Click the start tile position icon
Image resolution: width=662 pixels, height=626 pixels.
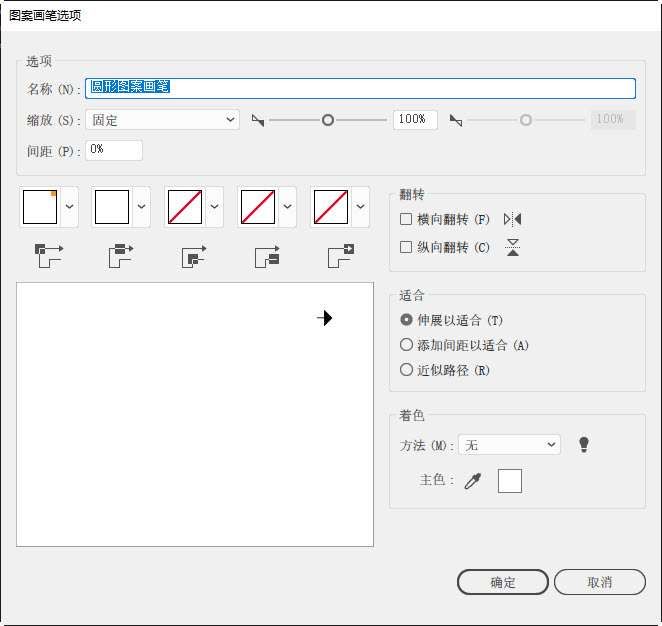pyautogui.click(x=267, y=256)
